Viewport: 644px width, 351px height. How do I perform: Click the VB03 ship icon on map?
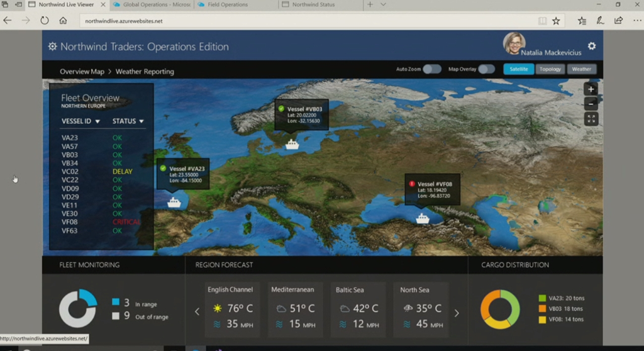(292, 144)
